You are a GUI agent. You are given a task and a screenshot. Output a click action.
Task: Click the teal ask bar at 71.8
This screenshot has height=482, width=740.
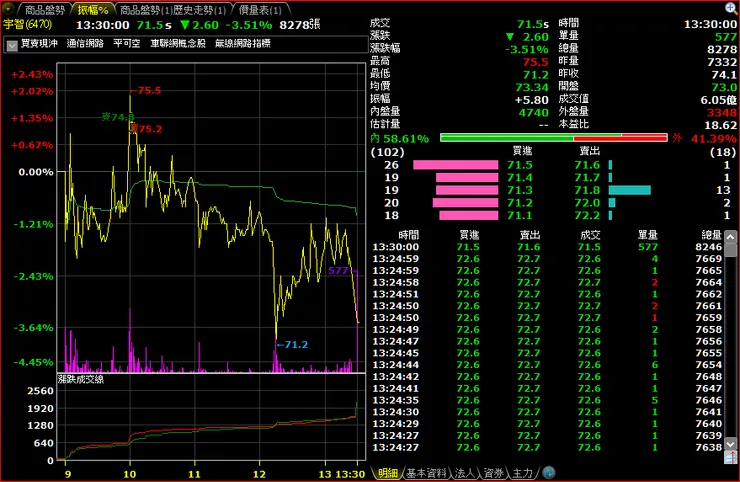630,190
